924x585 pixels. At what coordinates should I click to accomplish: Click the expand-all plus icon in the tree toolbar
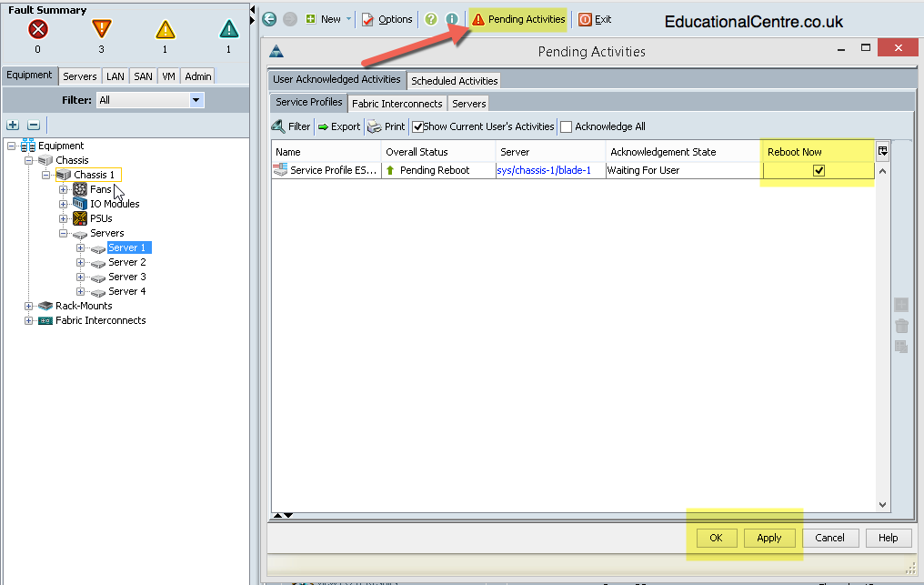click(x=13, y=125)
